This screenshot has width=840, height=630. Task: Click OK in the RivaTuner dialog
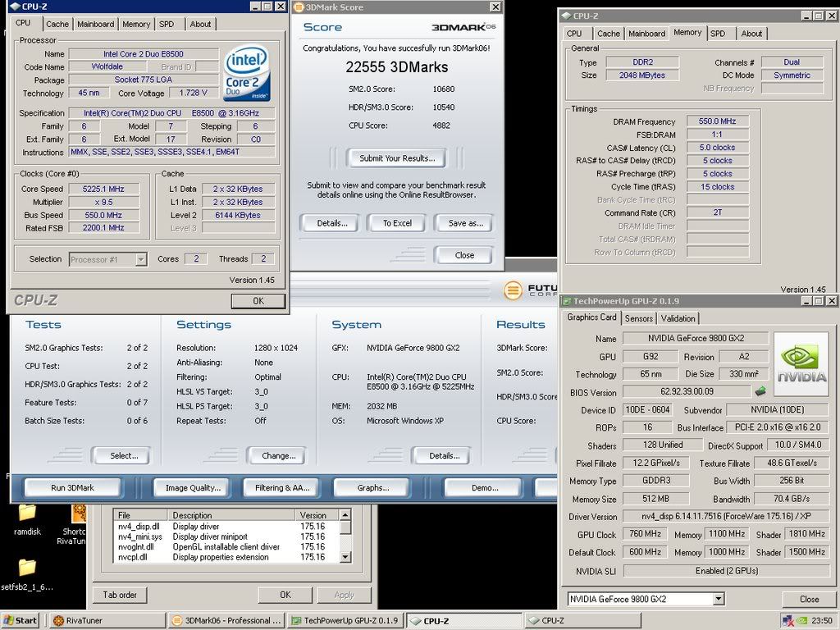click(x=285, y=595)
